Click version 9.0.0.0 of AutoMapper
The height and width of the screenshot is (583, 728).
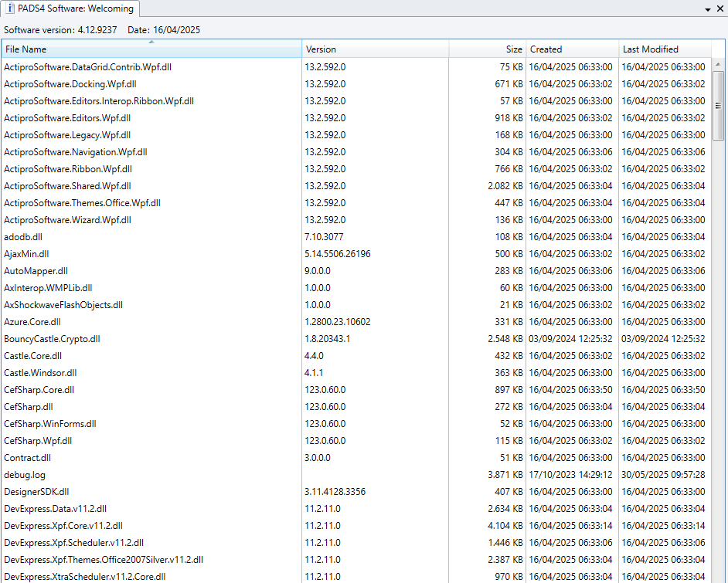click(x=318, y=271)
